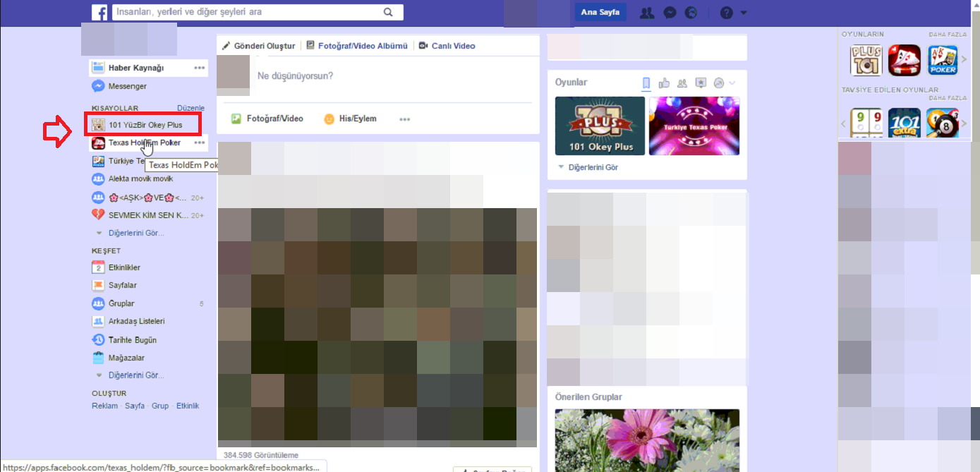
Task: Open the Messenger icon in top bar
Action: click(x=670, y=13)
